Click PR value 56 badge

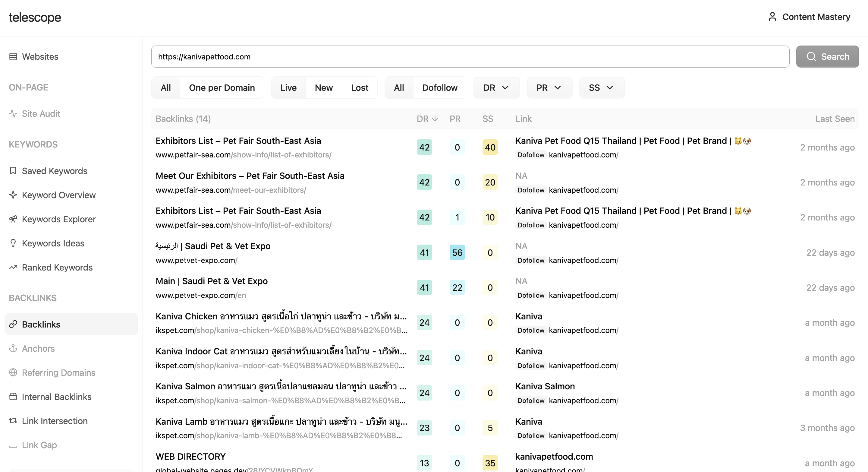457,252
